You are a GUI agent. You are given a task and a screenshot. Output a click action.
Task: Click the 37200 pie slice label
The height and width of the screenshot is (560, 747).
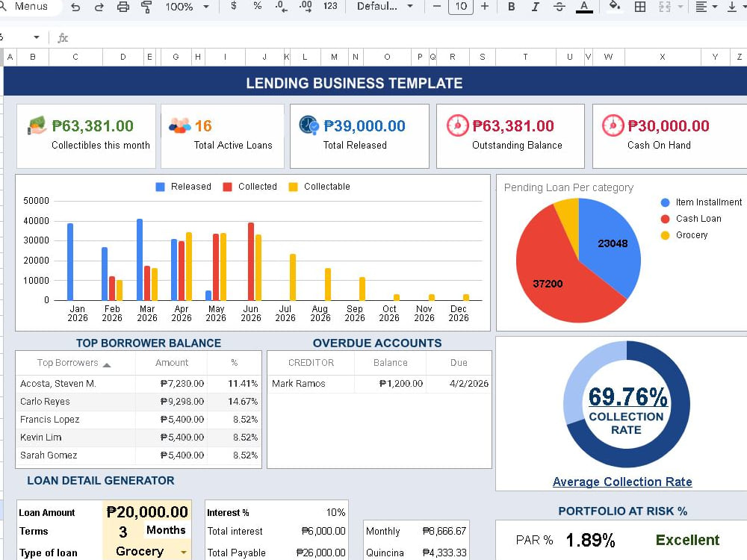pos(548,284)
